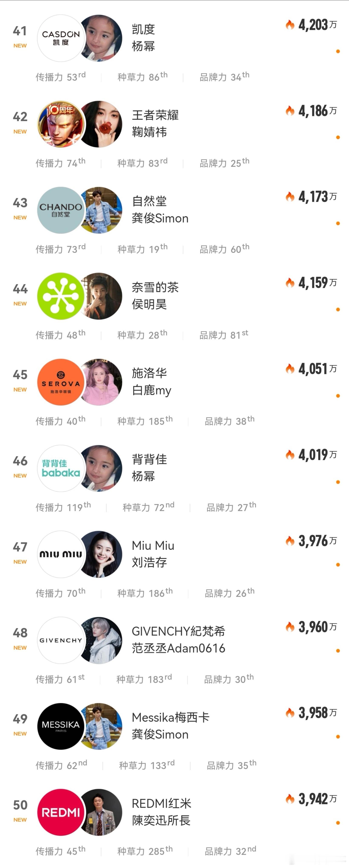This screenshot has height=868, width=349.
Task: Select the 传播力 53rd stat for 凯度
Action: (x=61, y=77)
